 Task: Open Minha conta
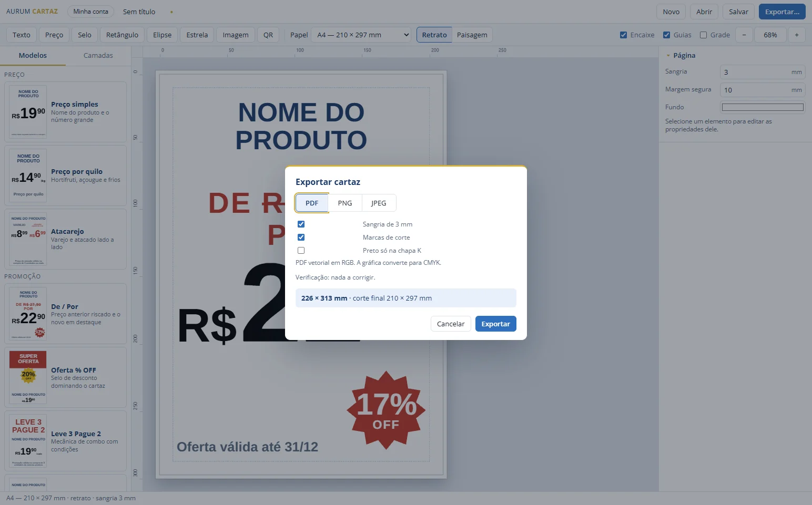[91, 12]
